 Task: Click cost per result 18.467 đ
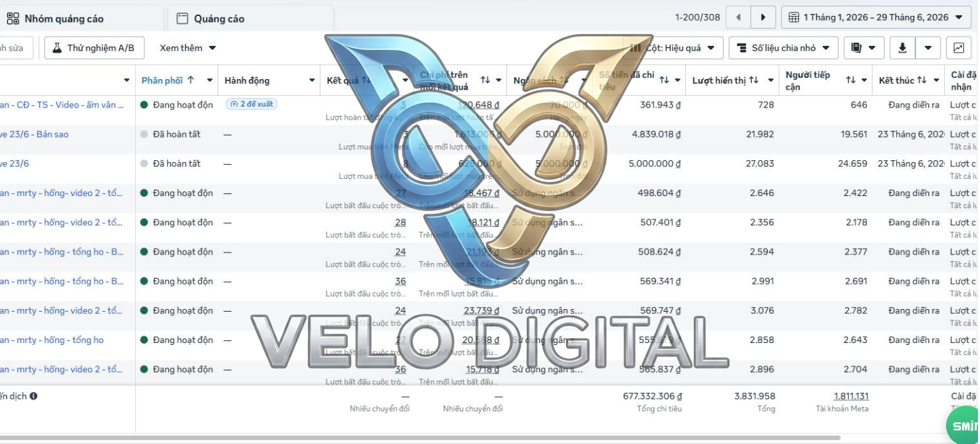pos(482,193)
